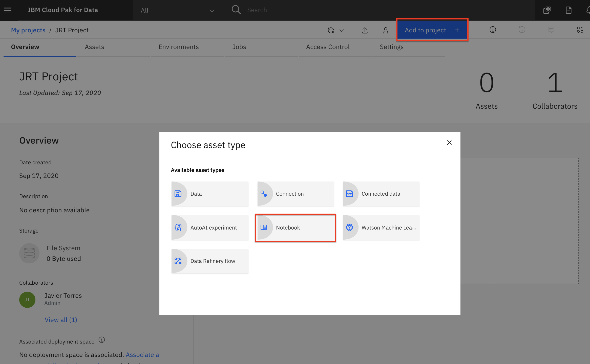Click the File System storage icon
Viewport: 590px width, 364px height.
[x=29, y=253]
